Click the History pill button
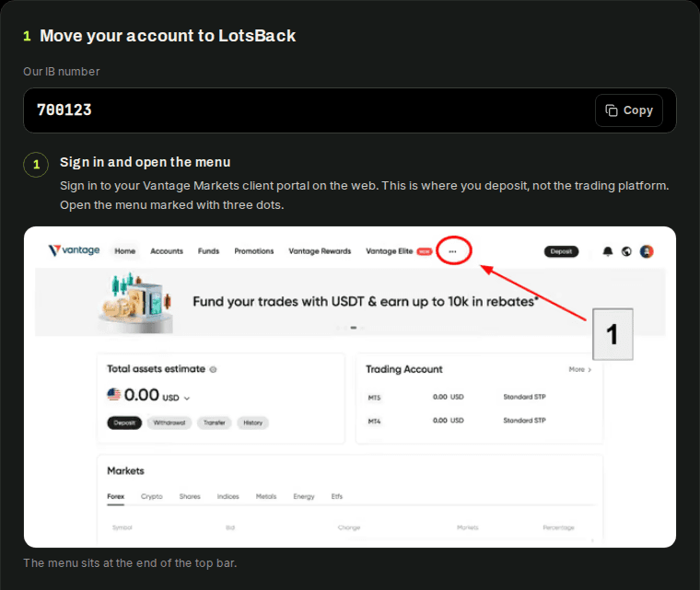The image size is (700, 590). (252, 422)
